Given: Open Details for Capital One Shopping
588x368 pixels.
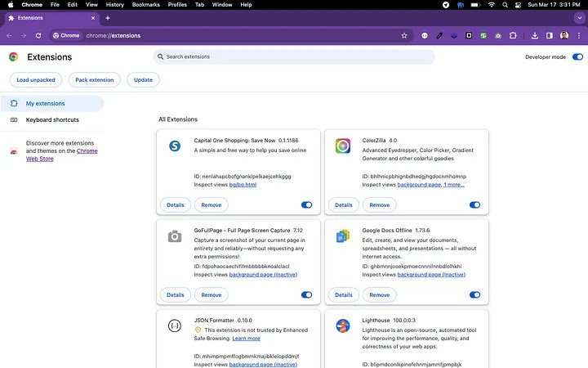Looking at the screenshot, I should point(176,204).
